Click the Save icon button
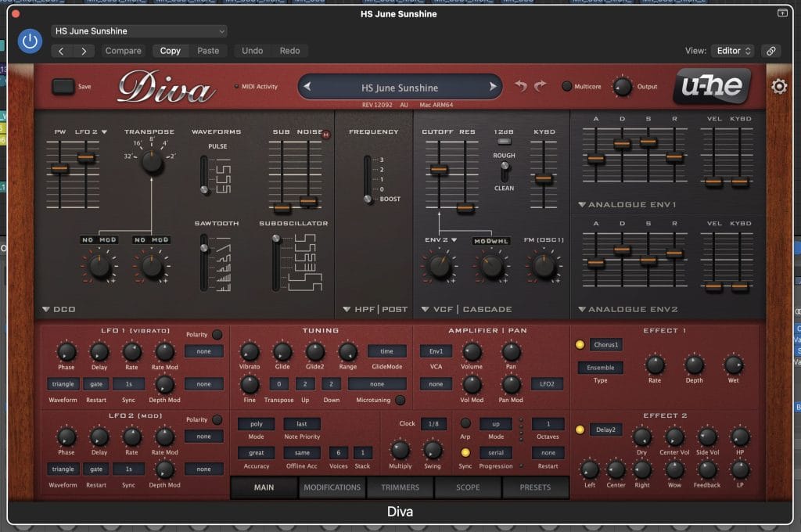Image resolution: width=801 pixels, height=532 pixels. pyautogui.click(x=63, y=87)
